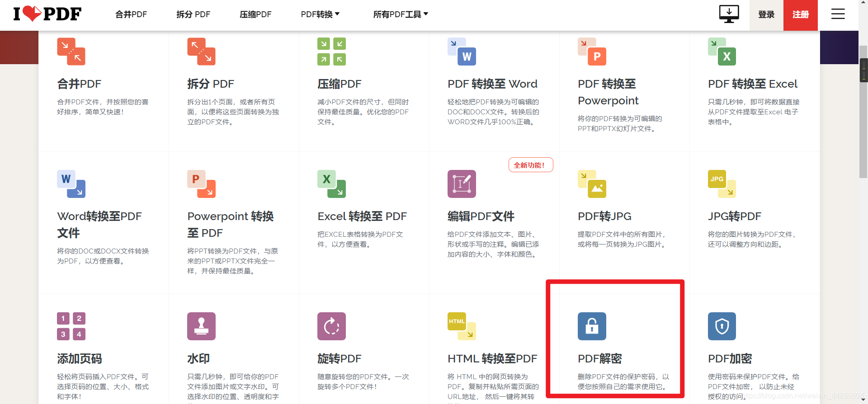Screen dimensions: 868x404
Task: Expand the 所有PDF工具 dropdown menu
Action: 401,14
